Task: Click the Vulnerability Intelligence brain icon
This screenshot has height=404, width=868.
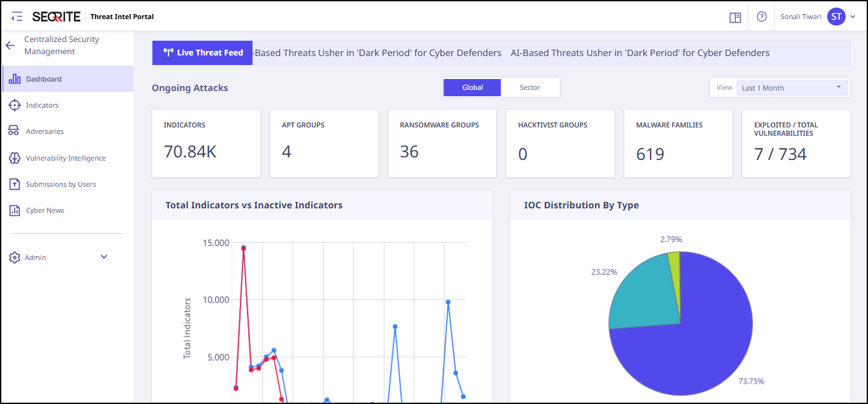Action: [x=15, y=158]
